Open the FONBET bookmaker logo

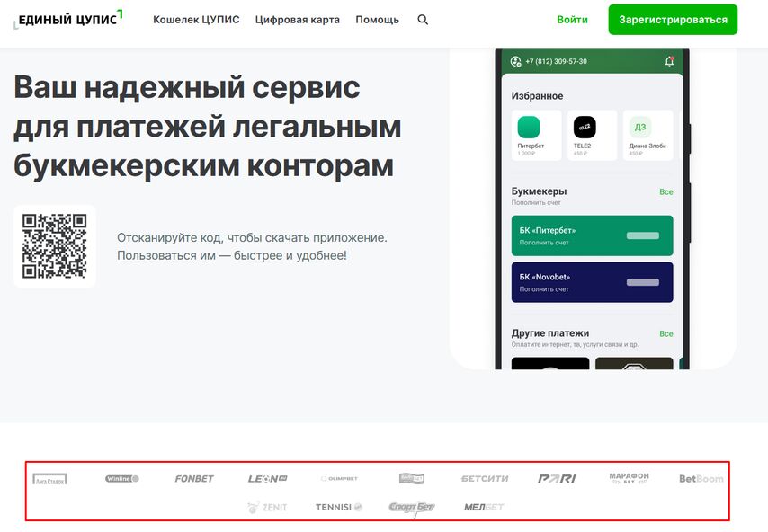tap(194, 479)
